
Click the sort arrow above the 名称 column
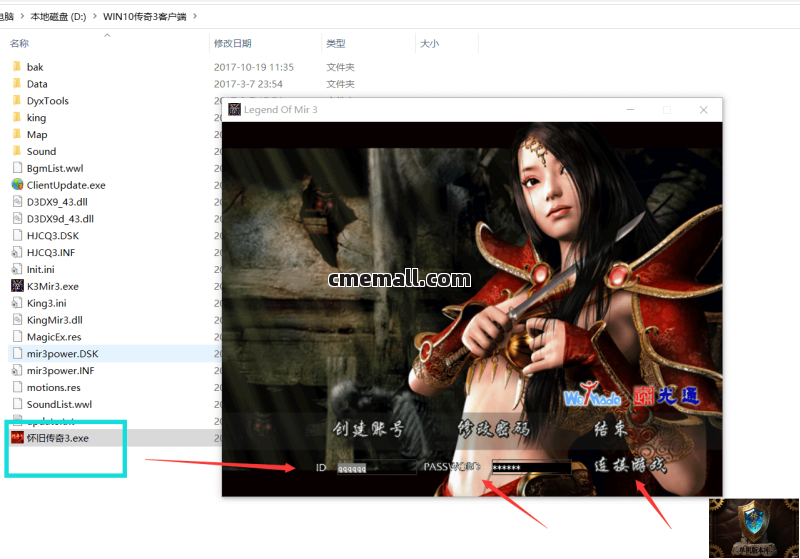coord(107,35)
